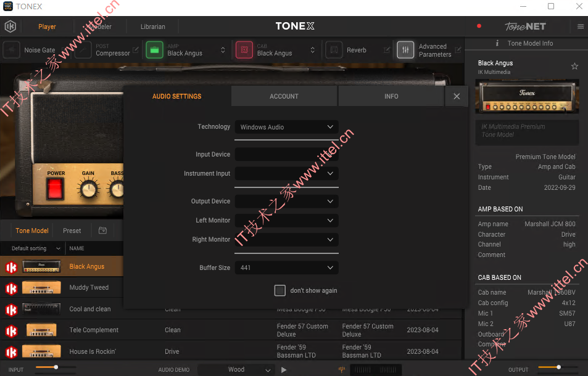Click the 2022-09-29 date value
This screenshot has width=588, height=376.
pyautogui.click(x=560, y=187)
